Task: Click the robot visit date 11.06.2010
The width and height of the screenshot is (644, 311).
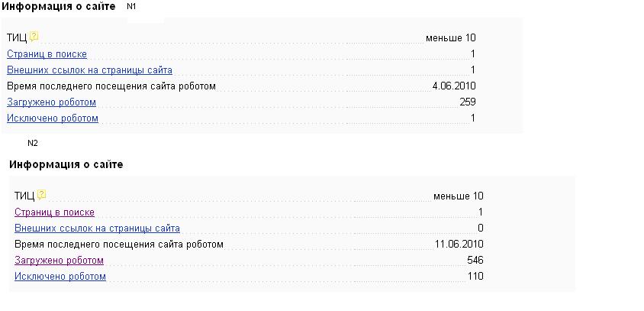Action: [x=459, y=245]
